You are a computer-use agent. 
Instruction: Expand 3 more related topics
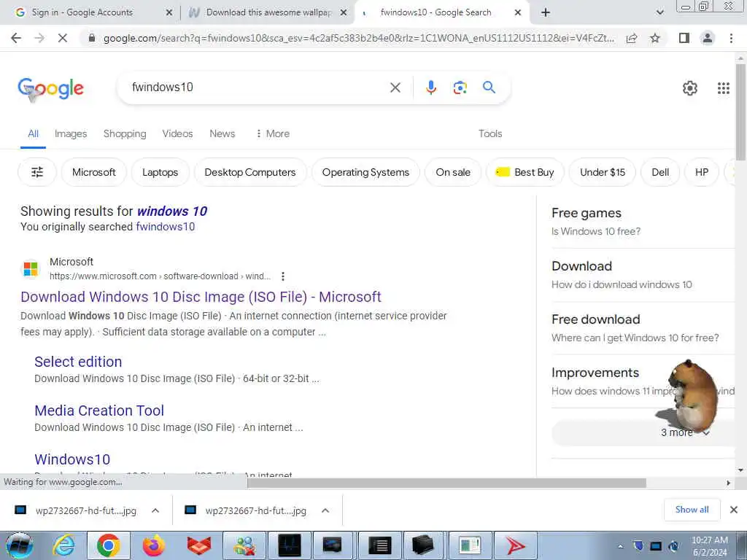coord(643,433)
